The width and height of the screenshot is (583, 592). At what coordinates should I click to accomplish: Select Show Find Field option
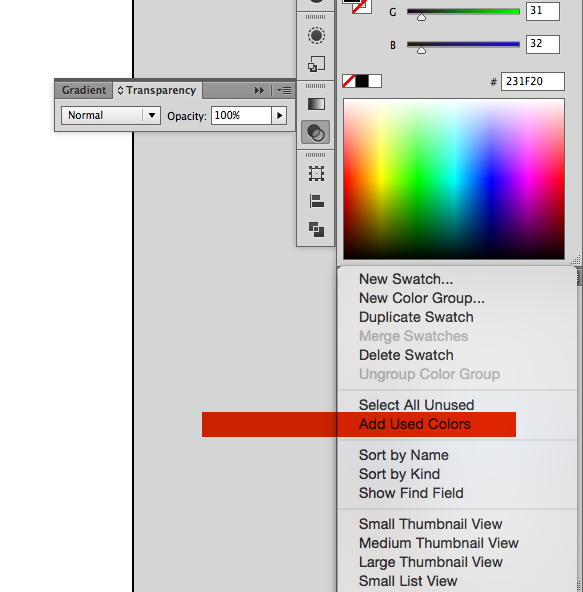click(411, 493)
